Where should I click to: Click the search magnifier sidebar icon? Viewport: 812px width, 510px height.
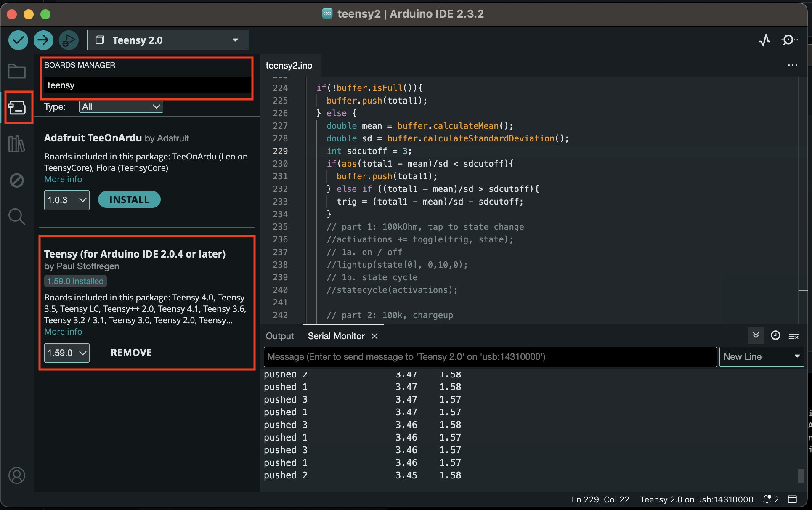coord(16,215)
